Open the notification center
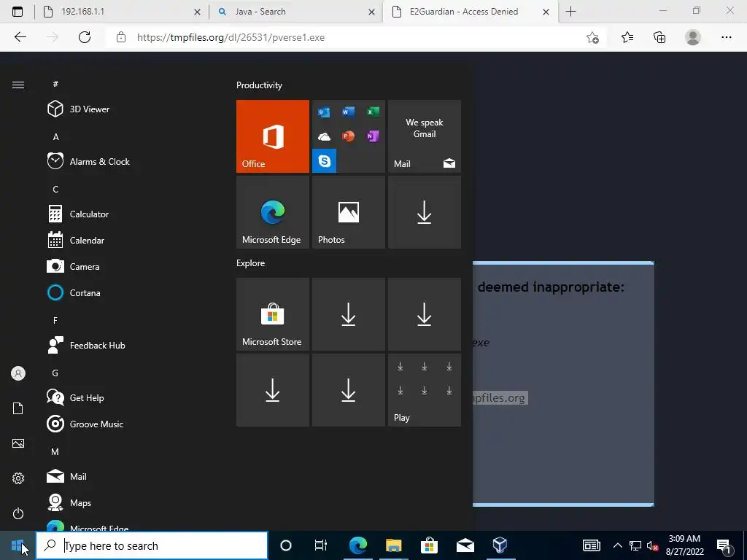 [724, 545]
